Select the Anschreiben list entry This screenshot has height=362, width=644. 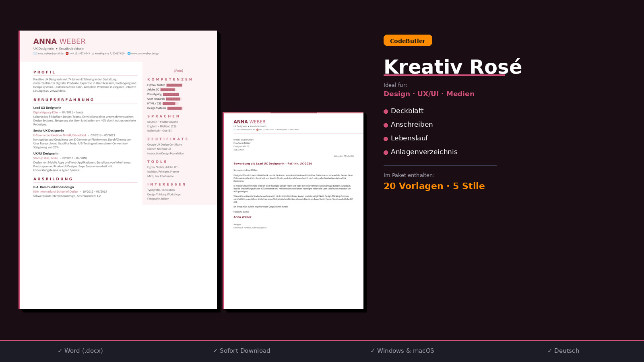(x=412, y=124)
